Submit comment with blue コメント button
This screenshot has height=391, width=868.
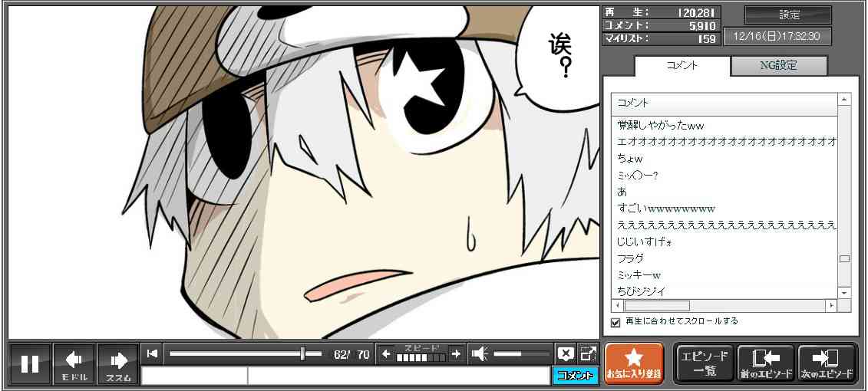574,376
